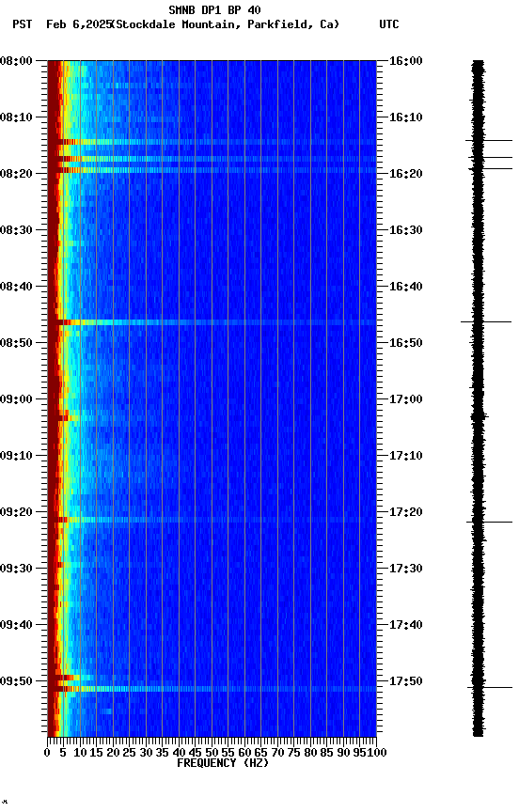Click the '16:10' UTC time label

pyautogui.click(x=405, y=117)
